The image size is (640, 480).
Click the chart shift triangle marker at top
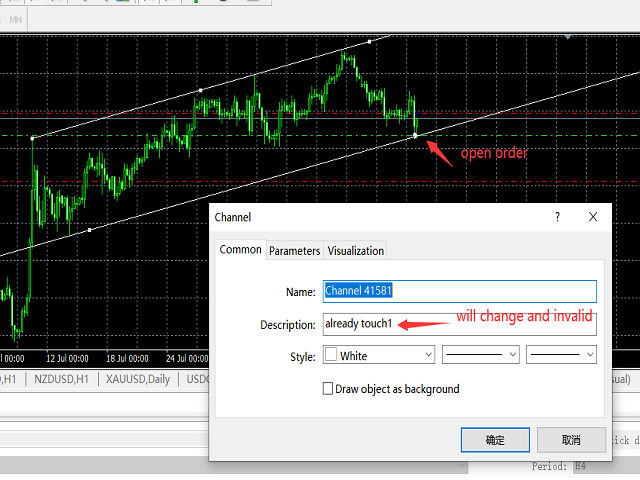(567, 38)
